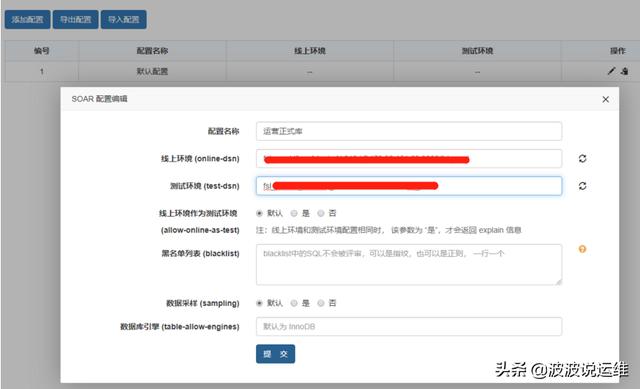Select 是 for 数据采样 sampling
Viewport: 640px width, 389px height.
[x=294, y=303]
